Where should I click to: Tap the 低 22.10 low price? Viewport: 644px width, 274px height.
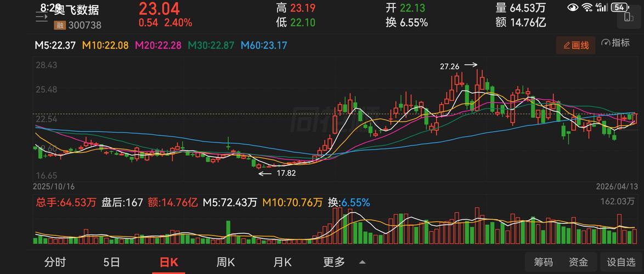(x=296, y=22)
